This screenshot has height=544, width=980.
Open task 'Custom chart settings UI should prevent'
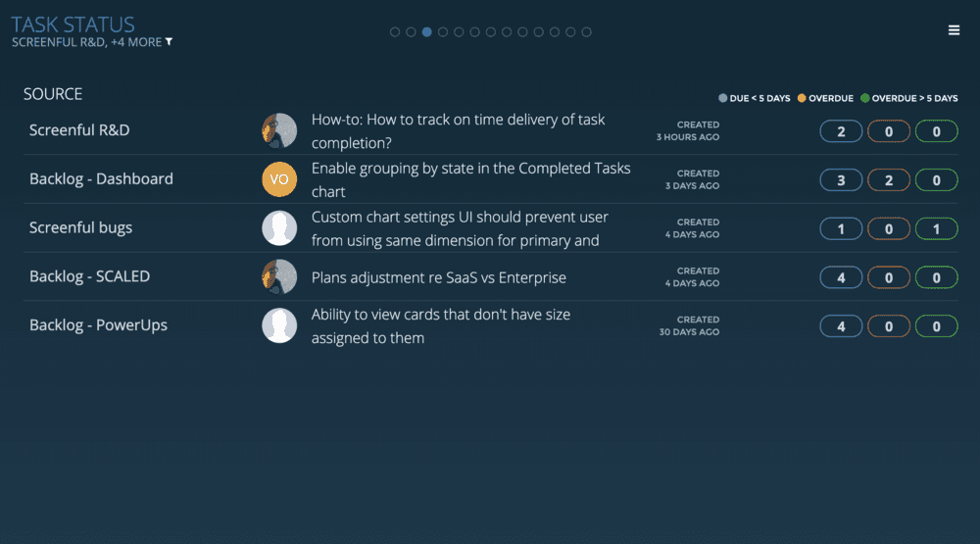coord(460,228)
